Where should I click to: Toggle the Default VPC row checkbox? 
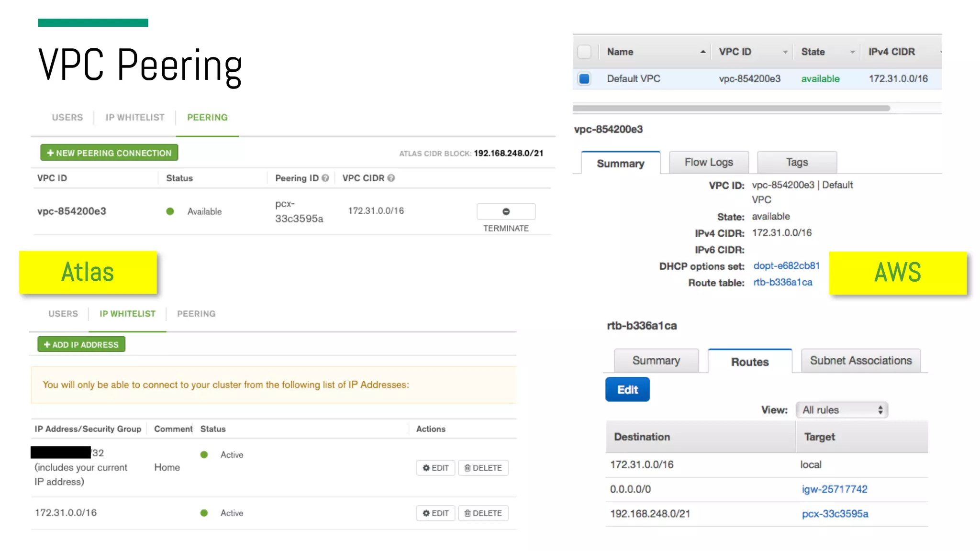pos(584,78)
